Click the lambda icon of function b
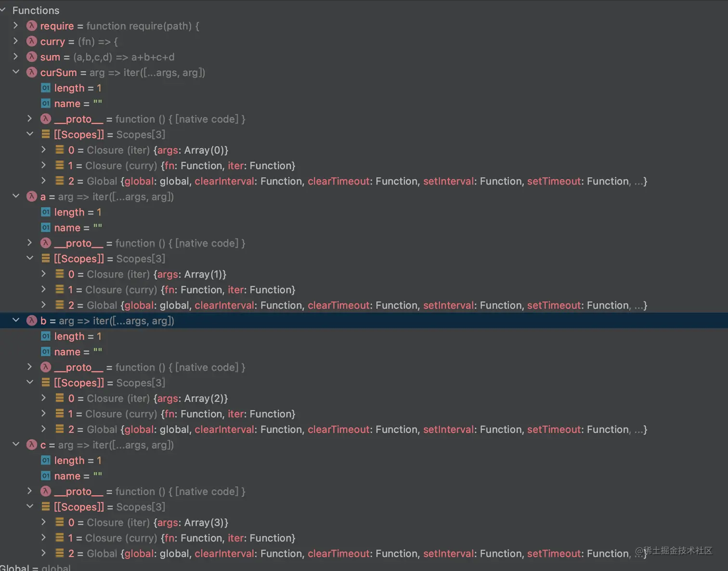The height and width of the screenshot is (571, 728). tap(32, 320)
